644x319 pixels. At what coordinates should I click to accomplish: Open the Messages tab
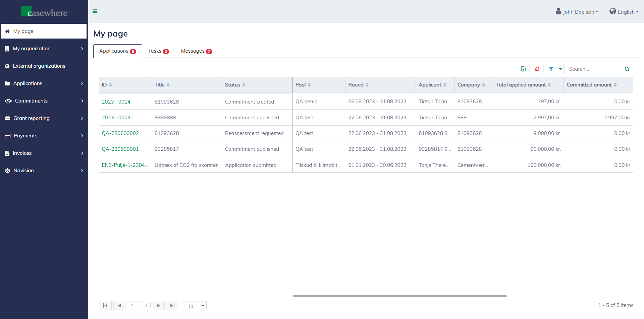[196, 51]
